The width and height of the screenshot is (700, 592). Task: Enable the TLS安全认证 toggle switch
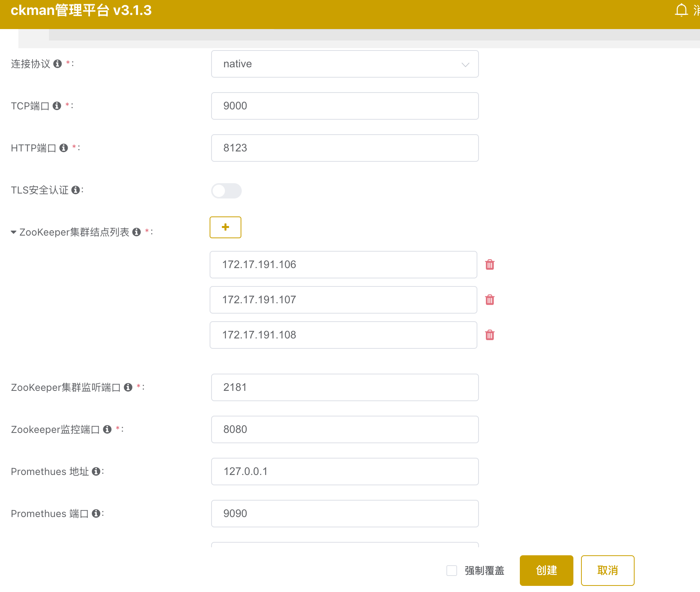(226, 191)
